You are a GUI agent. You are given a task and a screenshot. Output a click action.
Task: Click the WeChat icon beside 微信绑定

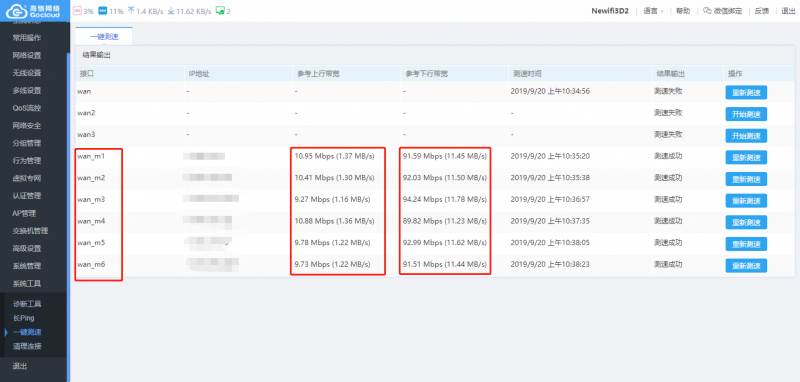(707, 11)
